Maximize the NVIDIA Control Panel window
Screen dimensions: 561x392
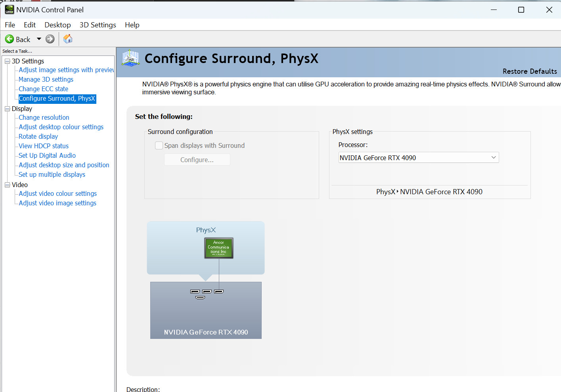click(x=521, y=10)
